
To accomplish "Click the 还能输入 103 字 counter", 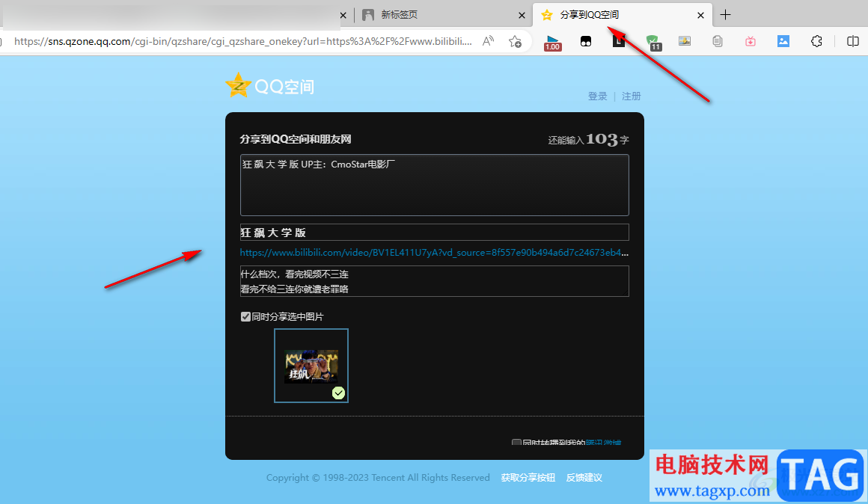I will [x=588, y=139].
